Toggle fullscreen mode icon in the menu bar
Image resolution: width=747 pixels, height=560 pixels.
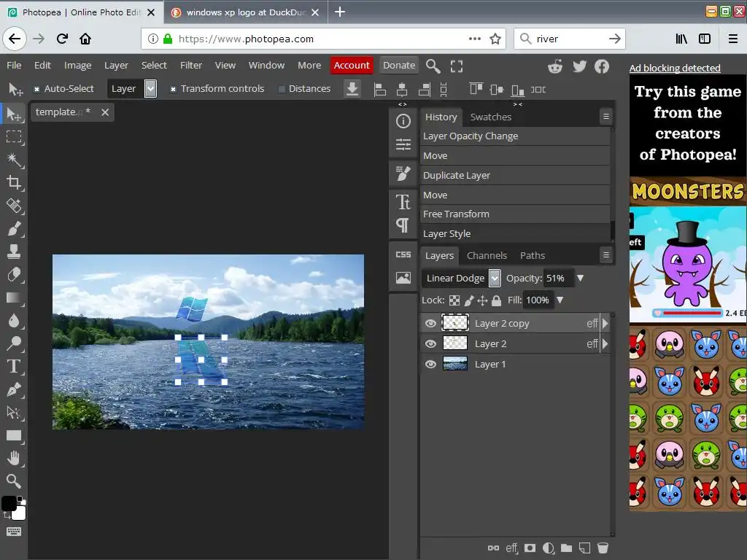[x=457, y=66]
